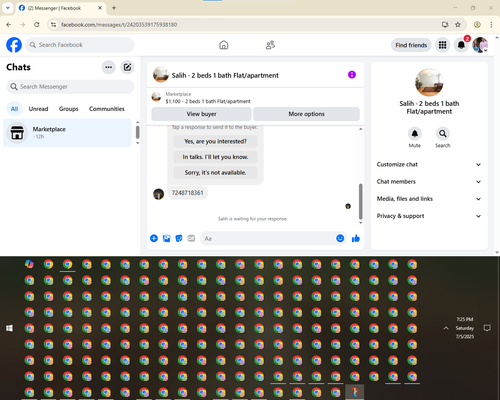Image resolution: width=500 pixels, height=400 pixels.
Task: Click the Search Facebook field
Action: click(x=80, y=45)
